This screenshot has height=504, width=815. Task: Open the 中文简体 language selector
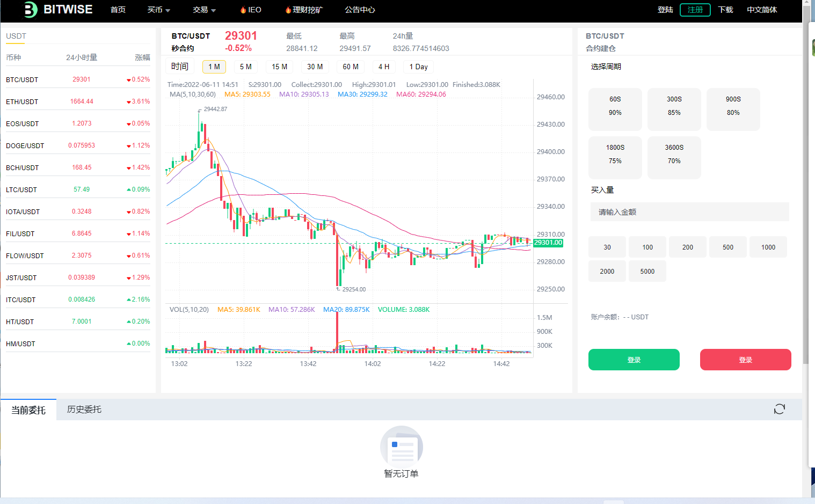761,10
